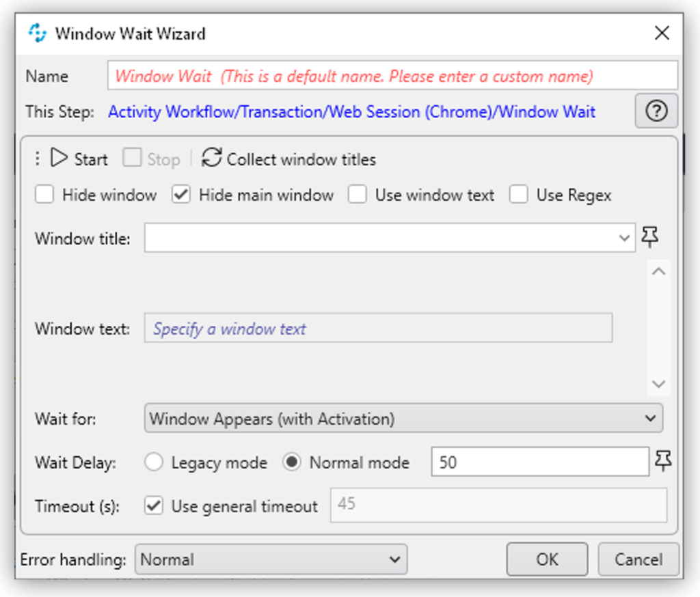Click Collect window titles refresh icon
Screen dimensions: 700x597
212,158
